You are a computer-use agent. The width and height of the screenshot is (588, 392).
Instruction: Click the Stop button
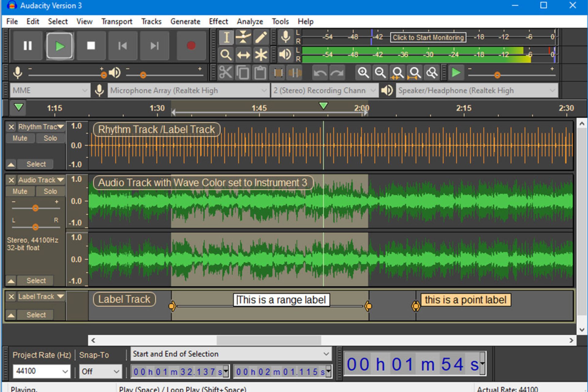(x=91, y=46)
